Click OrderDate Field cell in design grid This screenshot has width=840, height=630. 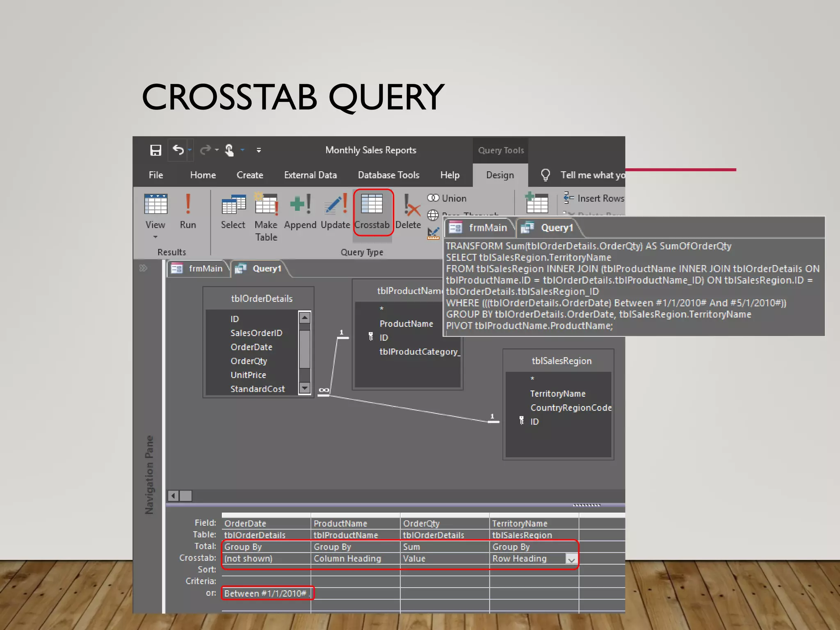coord(266,523)
